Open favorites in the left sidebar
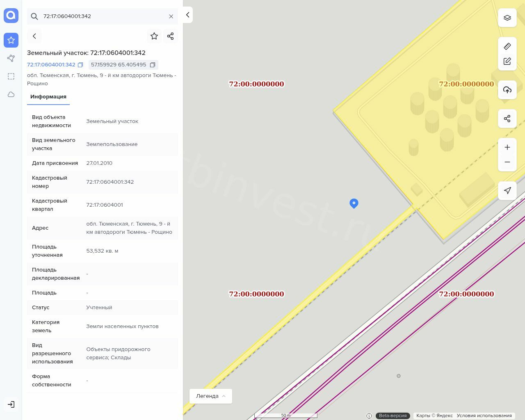The image size is (525, 420). [x=11, y=40]
